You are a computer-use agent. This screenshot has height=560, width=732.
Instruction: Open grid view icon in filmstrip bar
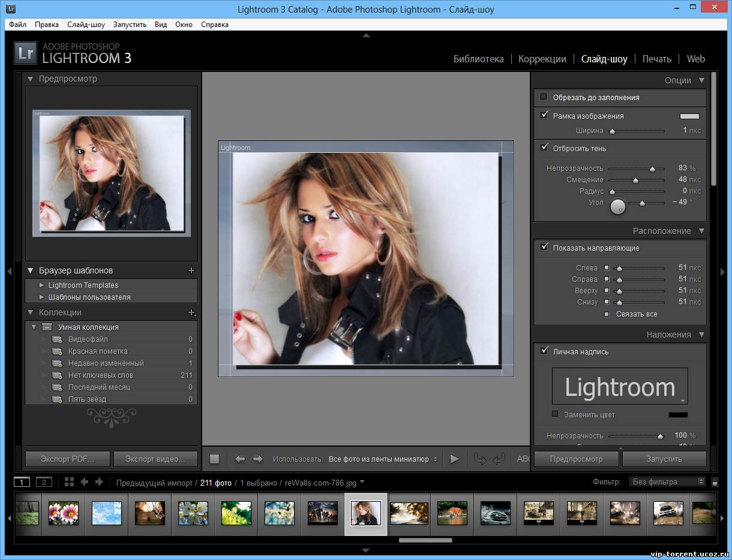pos(69,482)
